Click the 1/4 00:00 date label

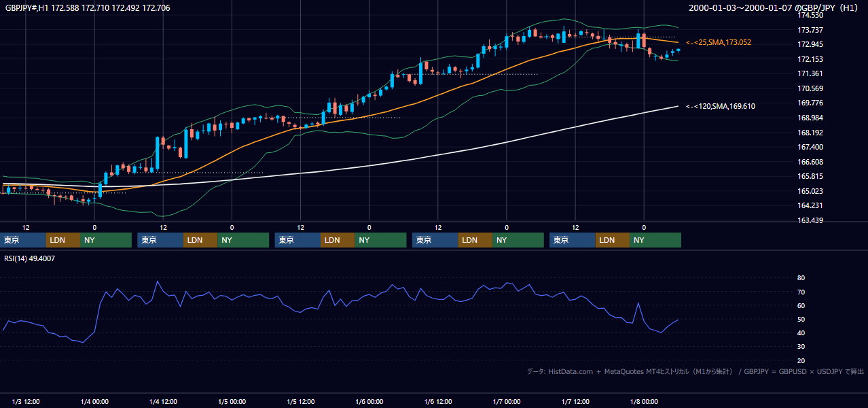94,402
